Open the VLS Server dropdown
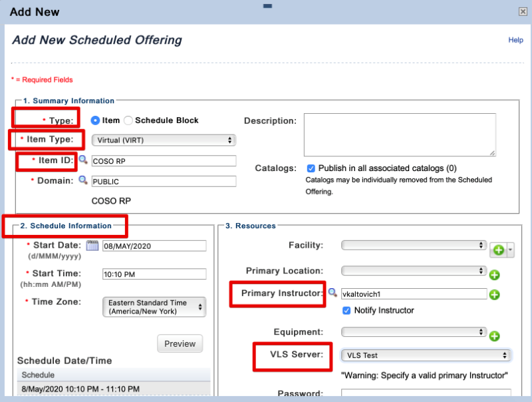 point(426,355)
